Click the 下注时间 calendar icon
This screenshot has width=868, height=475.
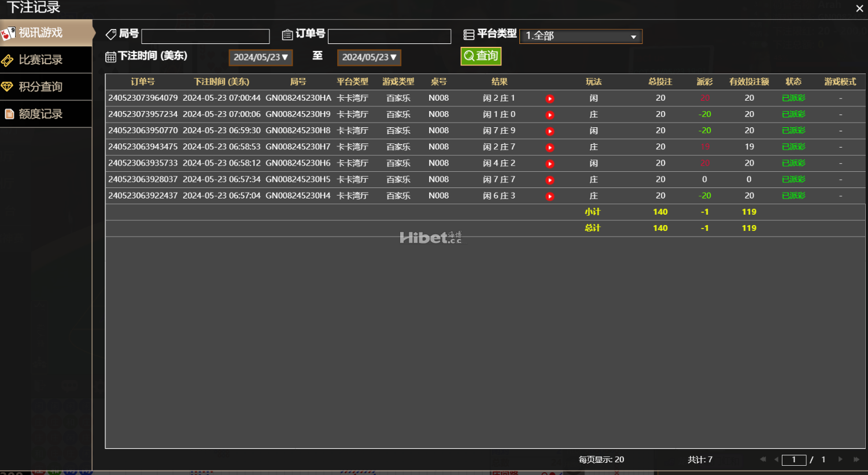coord(110,57)
